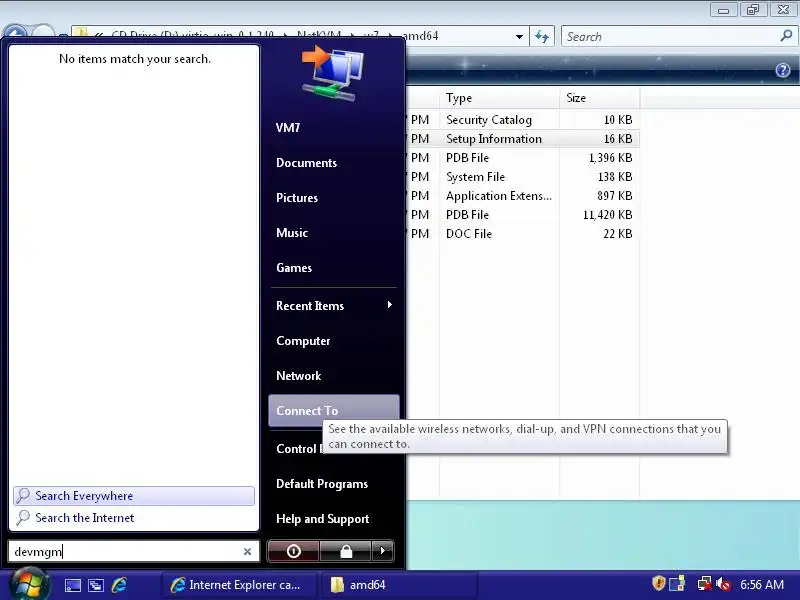The height and width of the screenshot is (600, 800).
Task: Click the network tray icon with red X
Action: click(705, 583)
